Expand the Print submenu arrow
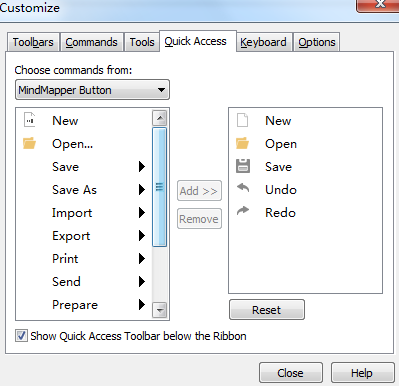 pos(142,258)
